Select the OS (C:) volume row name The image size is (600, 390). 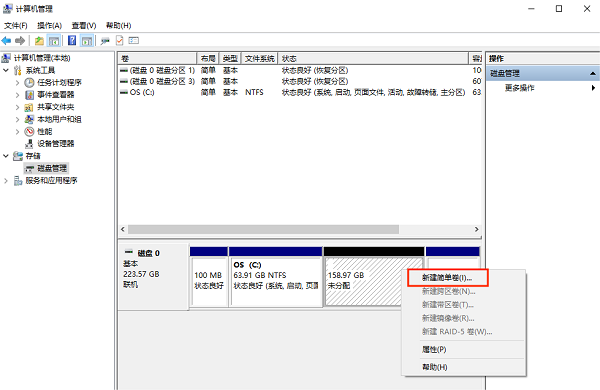tap(142, 92)
